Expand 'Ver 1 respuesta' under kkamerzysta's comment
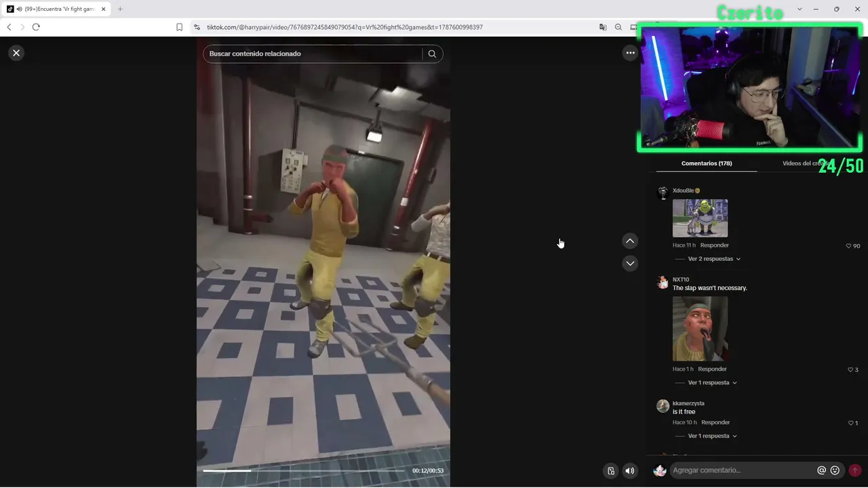Image resolution: width=868 pixels, height=488 pixels. [712, 436]
